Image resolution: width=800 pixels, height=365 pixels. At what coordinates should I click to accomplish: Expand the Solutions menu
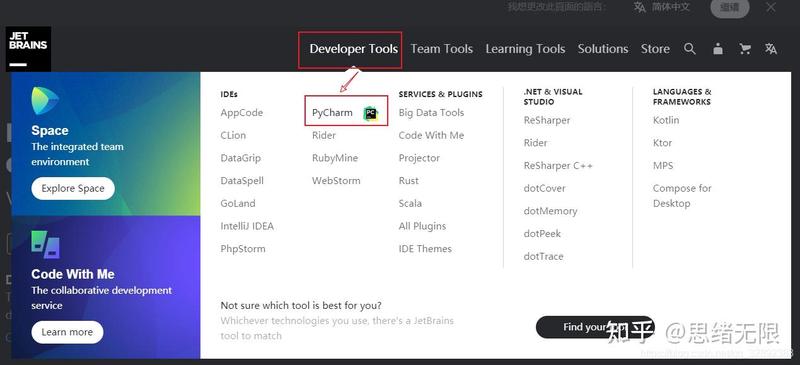pos(603,49)
